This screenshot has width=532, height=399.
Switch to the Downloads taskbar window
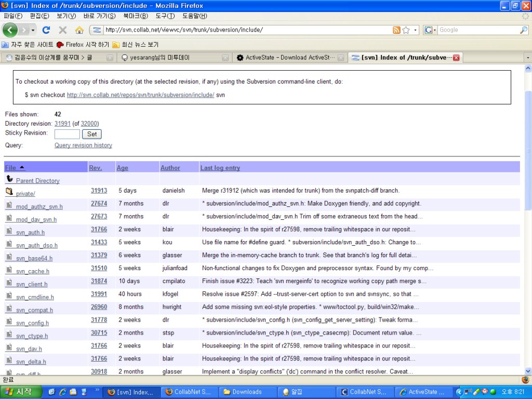click(x=248, y=392)
